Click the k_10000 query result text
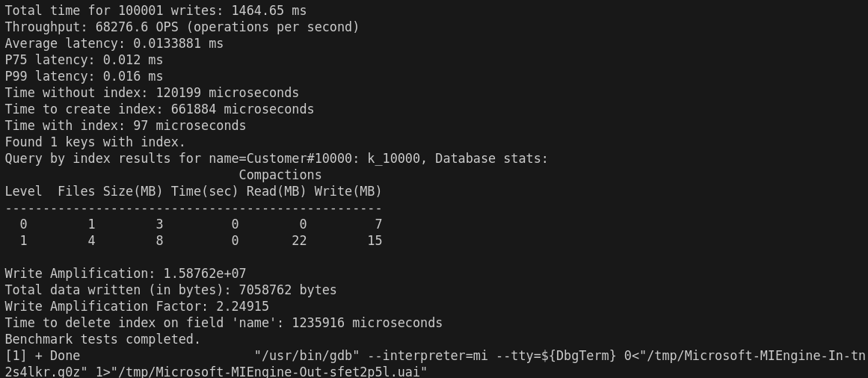The height and width of the screenshot is (378, 868). point(393,159)
